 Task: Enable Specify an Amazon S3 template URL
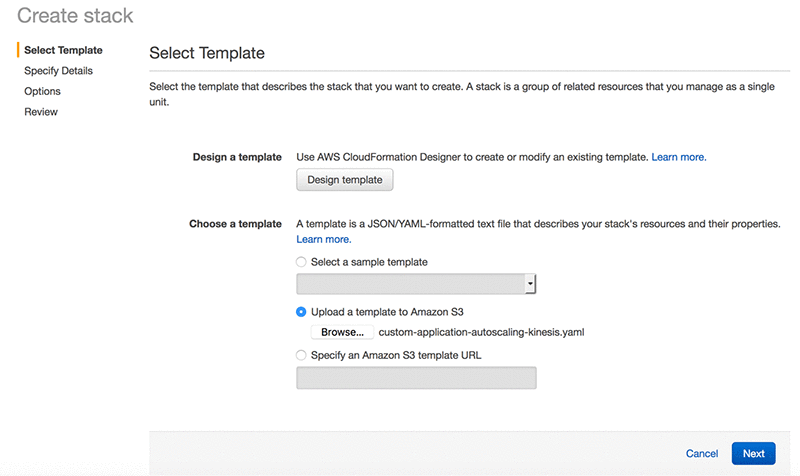coord(302,354)
